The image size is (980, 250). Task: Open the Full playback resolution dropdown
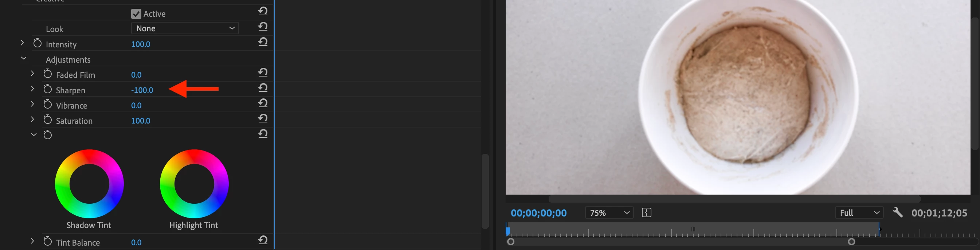point(859,213)
